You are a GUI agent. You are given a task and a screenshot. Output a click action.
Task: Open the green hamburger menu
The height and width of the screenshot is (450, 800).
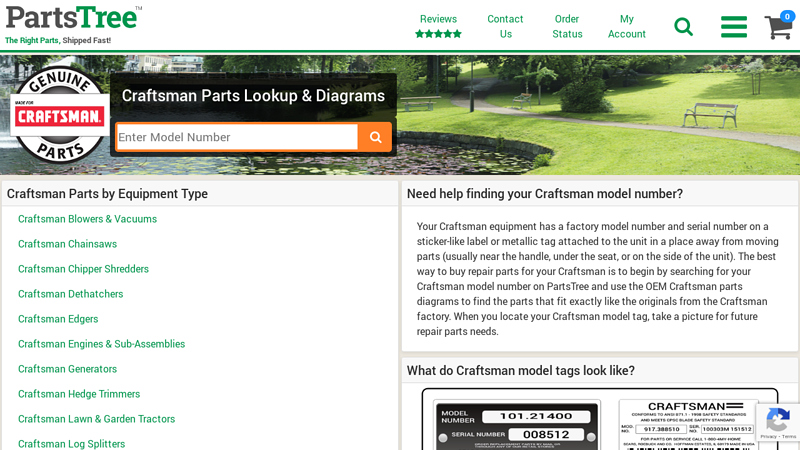734,27
